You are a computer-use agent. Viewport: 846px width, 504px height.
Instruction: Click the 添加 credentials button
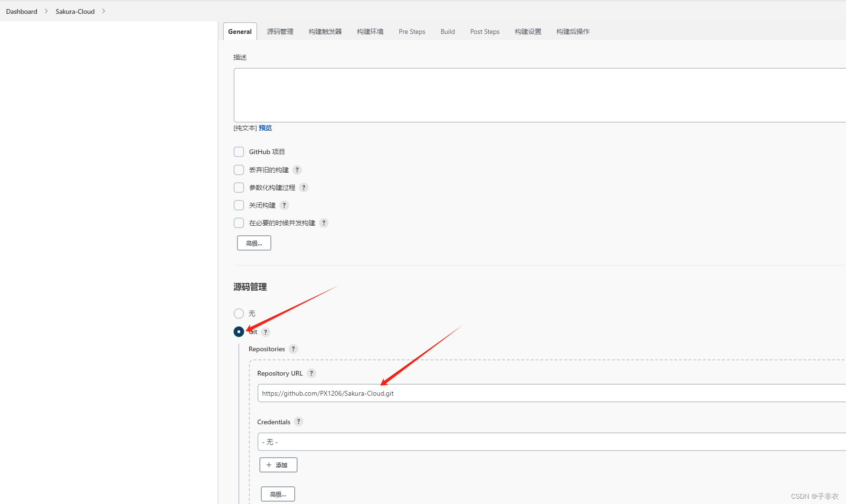pyautogui.click(x=278, y=465)
